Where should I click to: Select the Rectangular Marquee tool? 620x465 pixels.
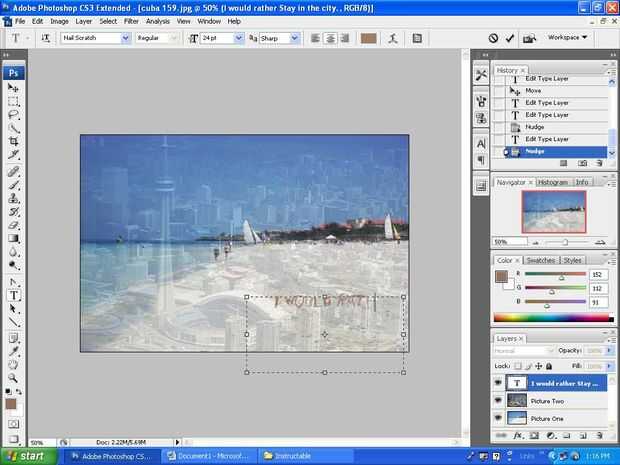13,101
